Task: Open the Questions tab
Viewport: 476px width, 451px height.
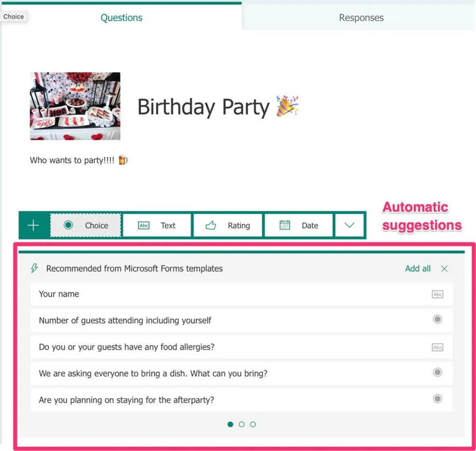Action: point(122,17)
